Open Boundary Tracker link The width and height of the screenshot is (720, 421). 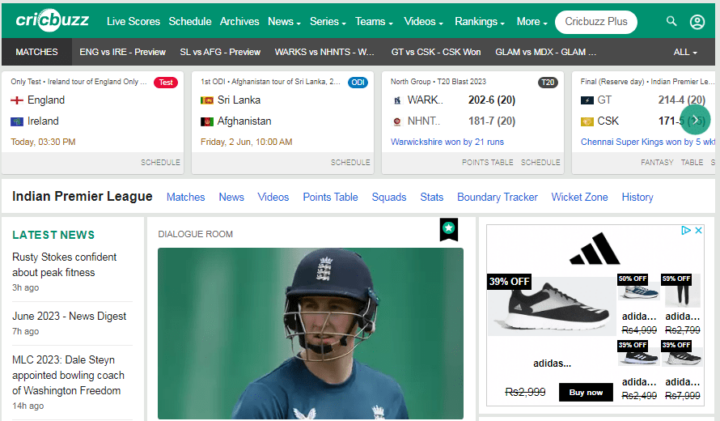[497, 197]
